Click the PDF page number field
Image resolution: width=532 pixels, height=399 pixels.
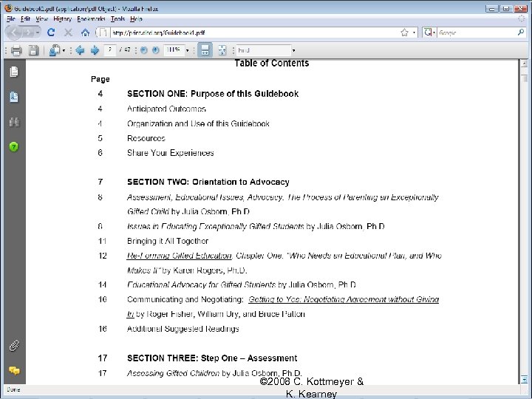[110, 50]
